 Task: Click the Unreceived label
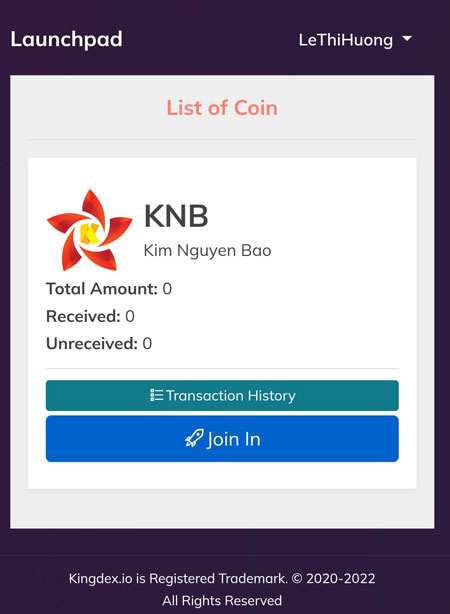point(92,344)
